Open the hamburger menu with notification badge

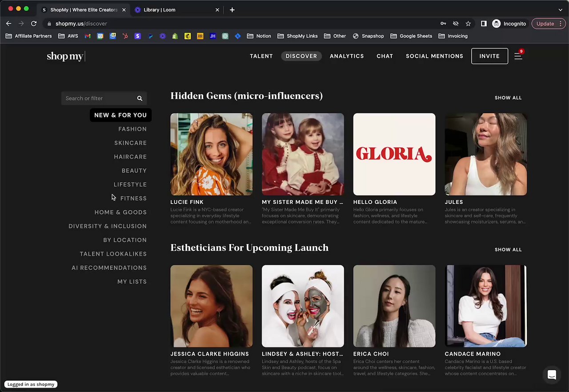(x=518, y=56)
